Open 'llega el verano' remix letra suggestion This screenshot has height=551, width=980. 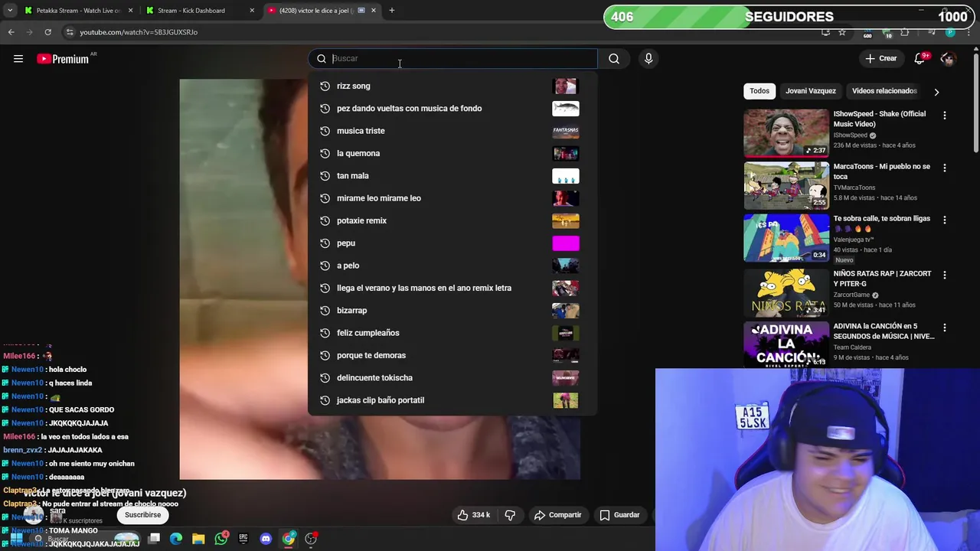[x=452, y=288]
